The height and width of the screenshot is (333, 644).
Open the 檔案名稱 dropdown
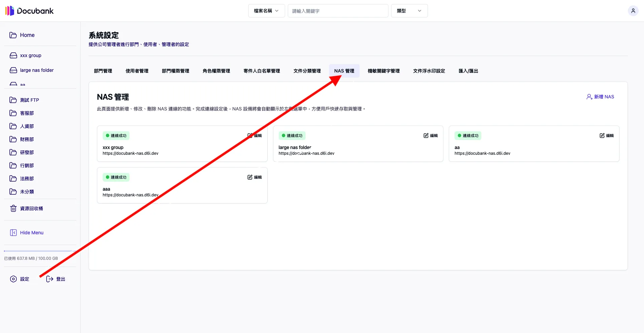pos(266,10)
